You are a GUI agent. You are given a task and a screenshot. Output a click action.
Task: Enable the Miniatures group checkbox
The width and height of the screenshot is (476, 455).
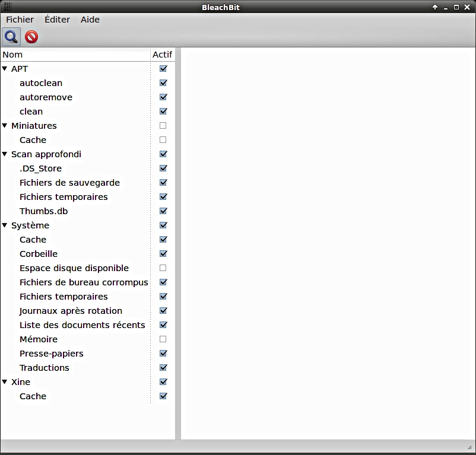tap(163, 125)
